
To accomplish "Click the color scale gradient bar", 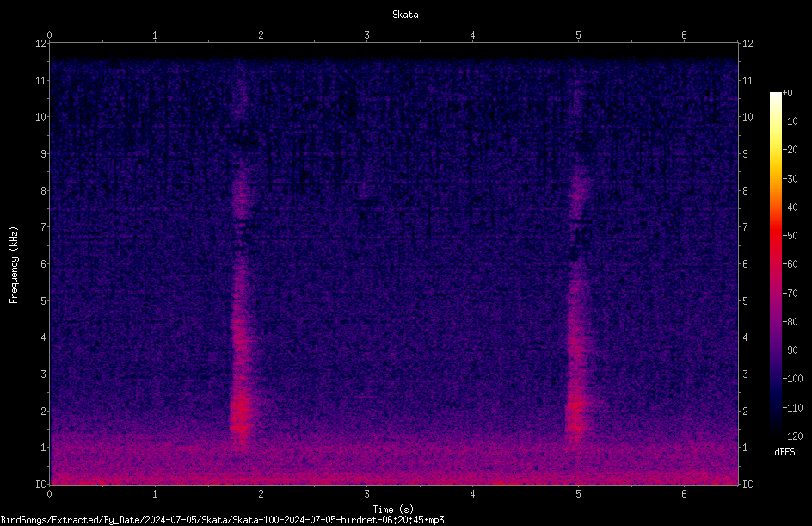I will [775, 264].
